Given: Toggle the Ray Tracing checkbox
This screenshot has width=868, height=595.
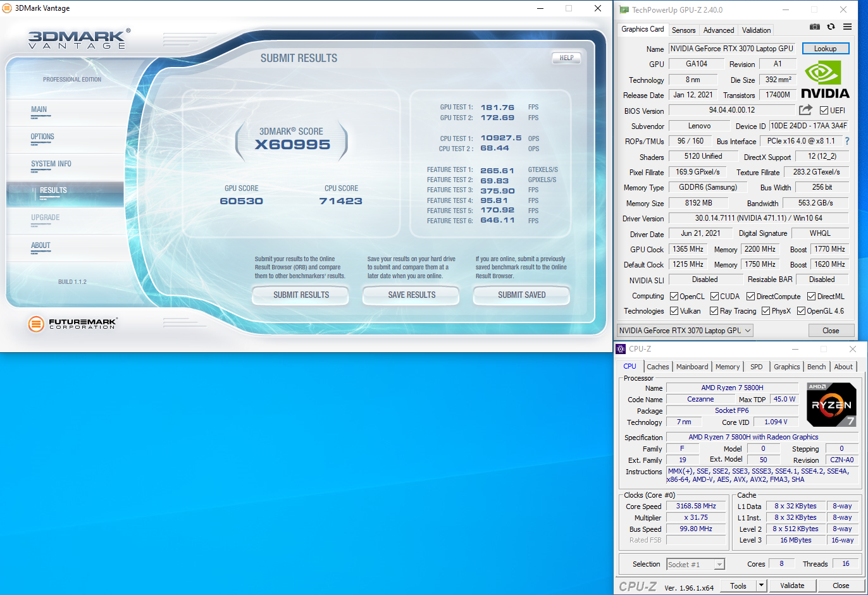Looking at the screenshot, I should [714, 311].
